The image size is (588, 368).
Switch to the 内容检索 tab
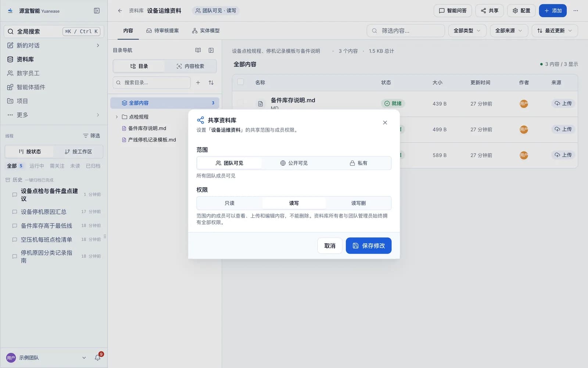coord(190,66)
